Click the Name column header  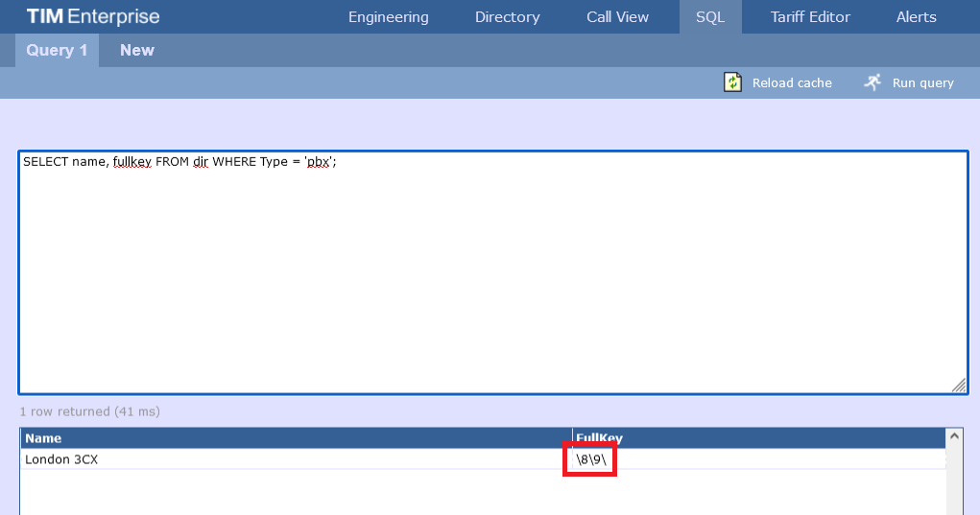pyautogui.click(x=43, y=438)
